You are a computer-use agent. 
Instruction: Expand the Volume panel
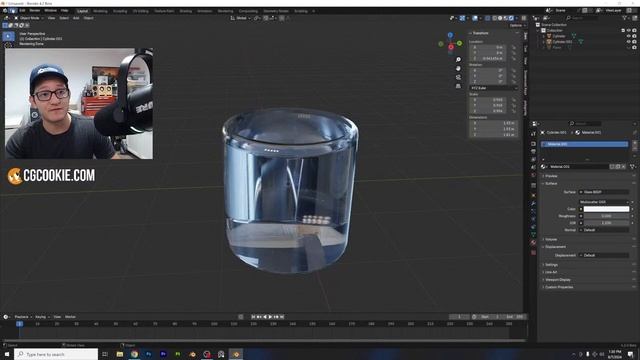[x=551, y=240]
